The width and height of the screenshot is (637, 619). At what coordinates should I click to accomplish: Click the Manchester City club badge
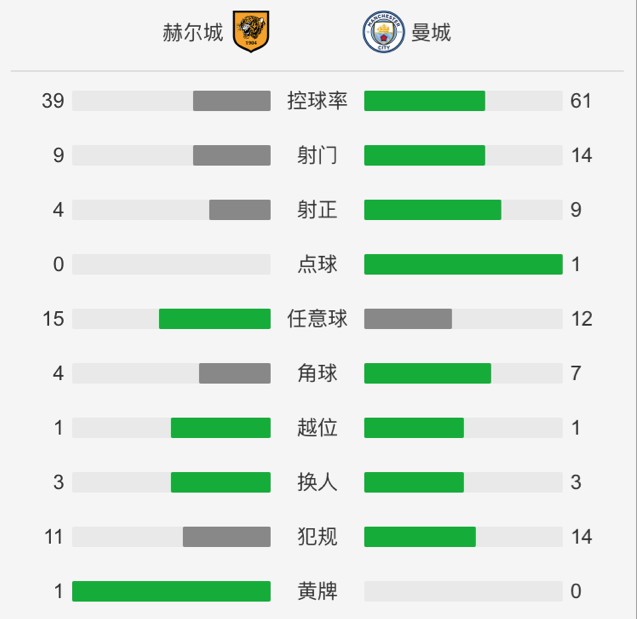tap(383, 32)
